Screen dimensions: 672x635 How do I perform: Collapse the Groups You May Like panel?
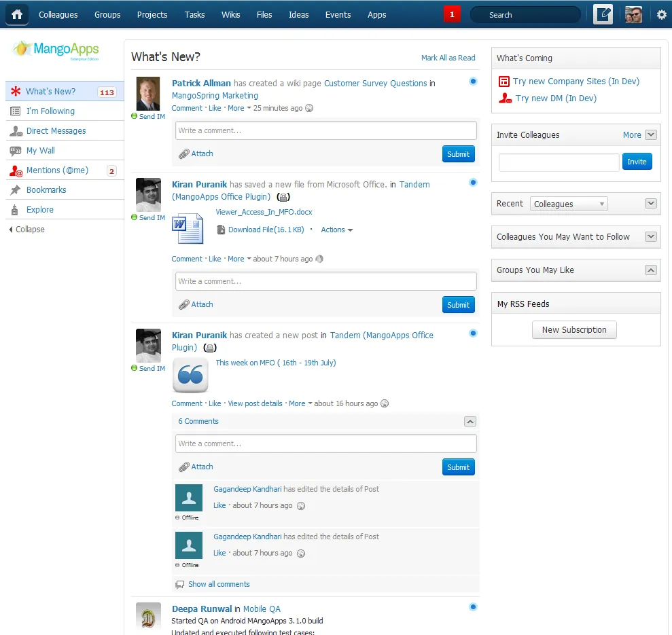650,270
